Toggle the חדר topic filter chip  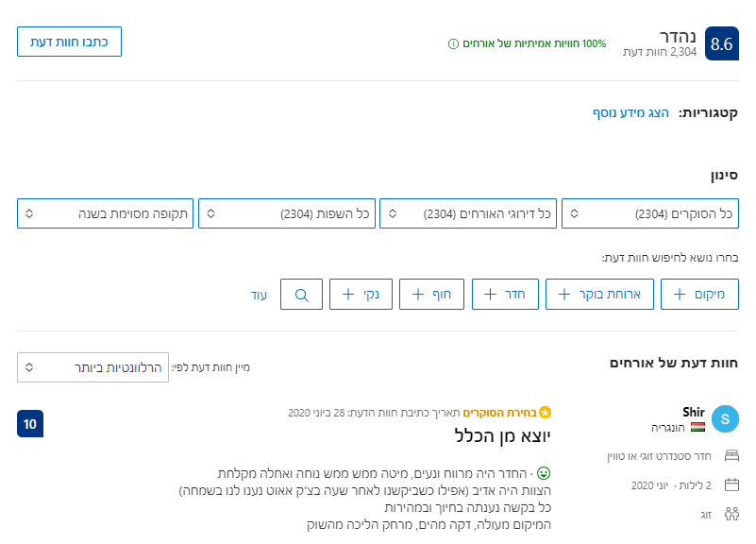(x=505, y=295)
